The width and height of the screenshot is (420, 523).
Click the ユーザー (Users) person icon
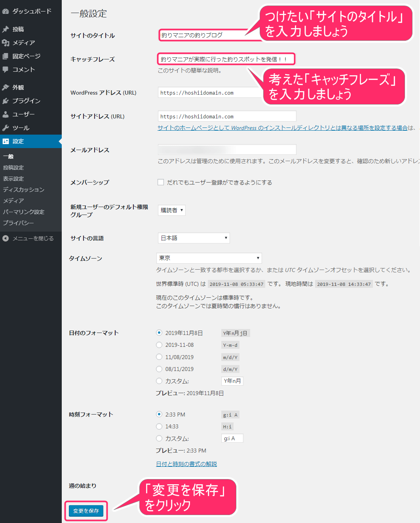[6, 114]
